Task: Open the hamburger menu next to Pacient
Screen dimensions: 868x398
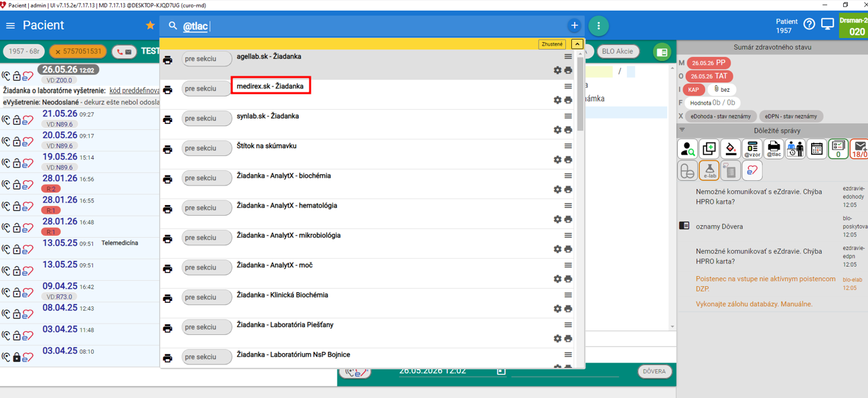Action: [x=10, y=25]
